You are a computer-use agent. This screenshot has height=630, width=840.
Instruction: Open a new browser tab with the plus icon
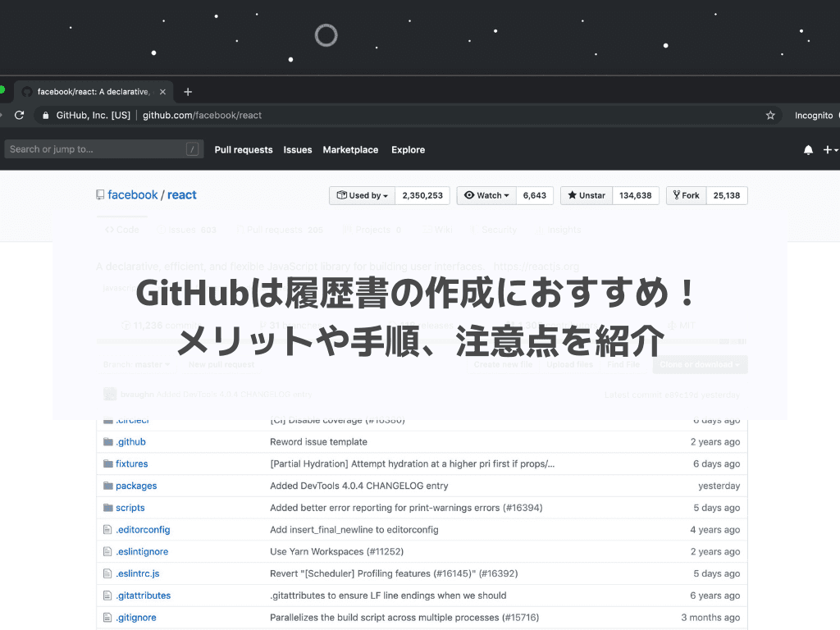[x=187, y=92]
